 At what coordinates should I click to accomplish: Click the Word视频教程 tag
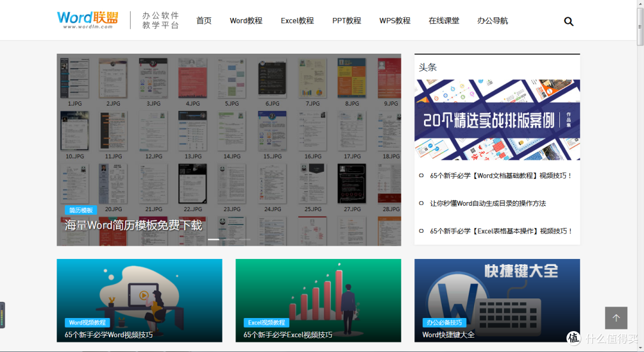[x=87, y=322]
